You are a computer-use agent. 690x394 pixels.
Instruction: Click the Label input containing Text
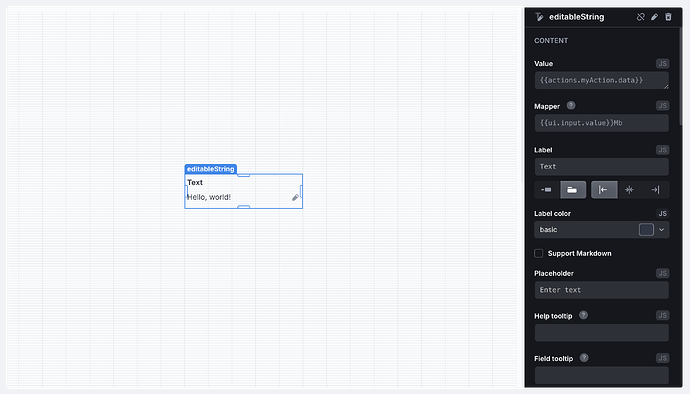pyautogui.click(x=602, y=166)
